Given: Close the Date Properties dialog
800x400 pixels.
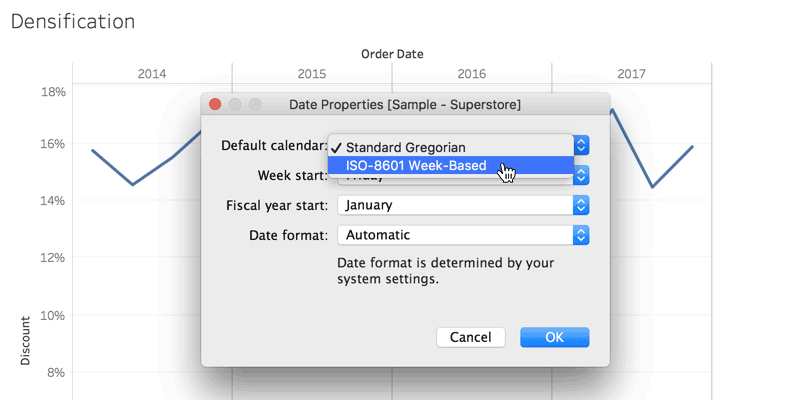Looking at the screenshot, I should 215,104.
